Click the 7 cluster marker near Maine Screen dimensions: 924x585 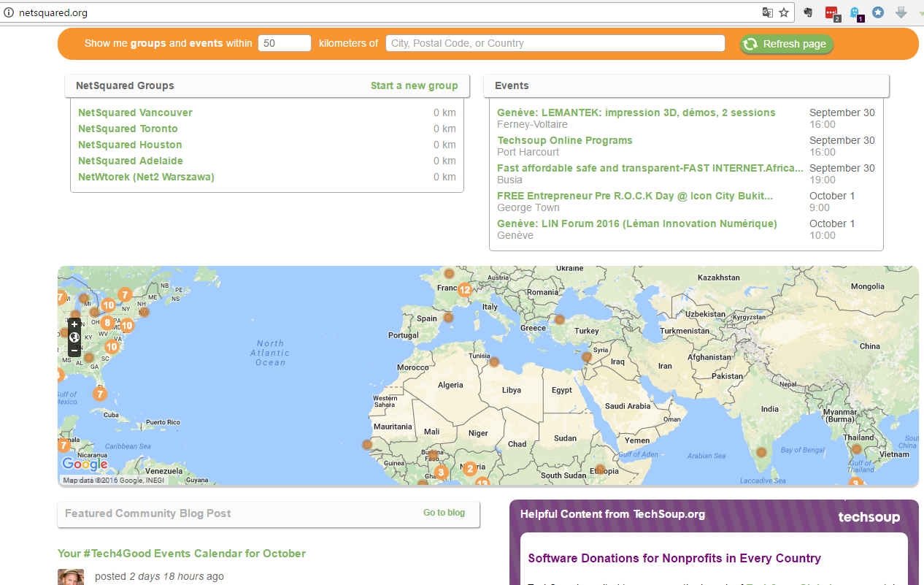(x=125, y=295)
